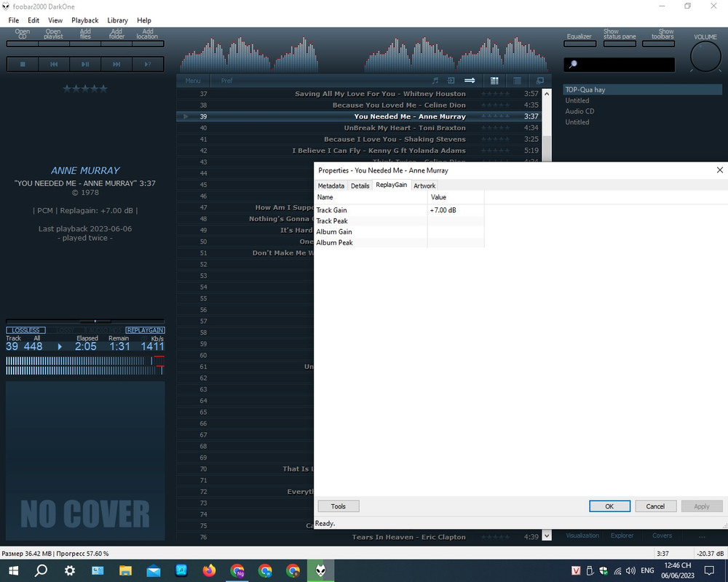Select track 37 Saving All My Love For You
The image size is (728, 582).
(x=358, y=94)
